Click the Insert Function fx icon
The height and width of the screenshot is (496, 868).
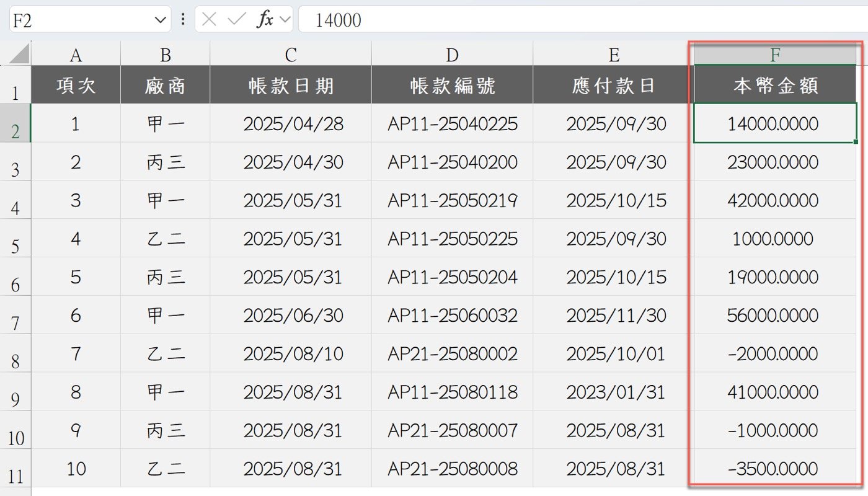coord(265,19)
